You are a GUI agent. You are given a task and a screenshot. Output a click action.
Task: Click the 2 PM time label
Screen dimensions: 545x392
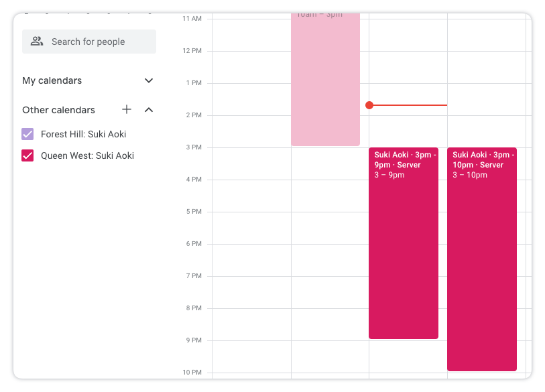click(x=194, y=115)
